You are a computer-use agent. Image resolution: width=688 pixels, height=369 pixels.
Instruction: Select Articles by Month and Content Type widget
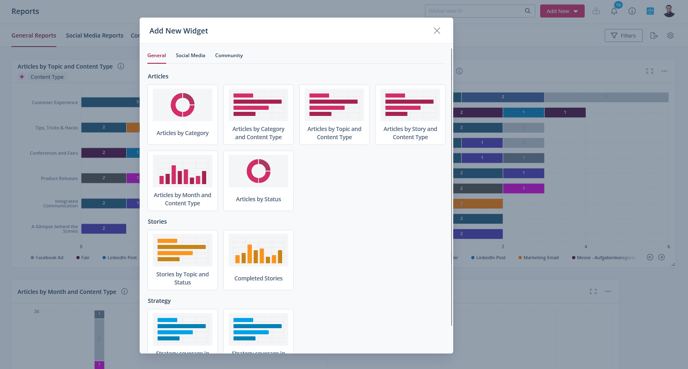[x=182, y=181]
